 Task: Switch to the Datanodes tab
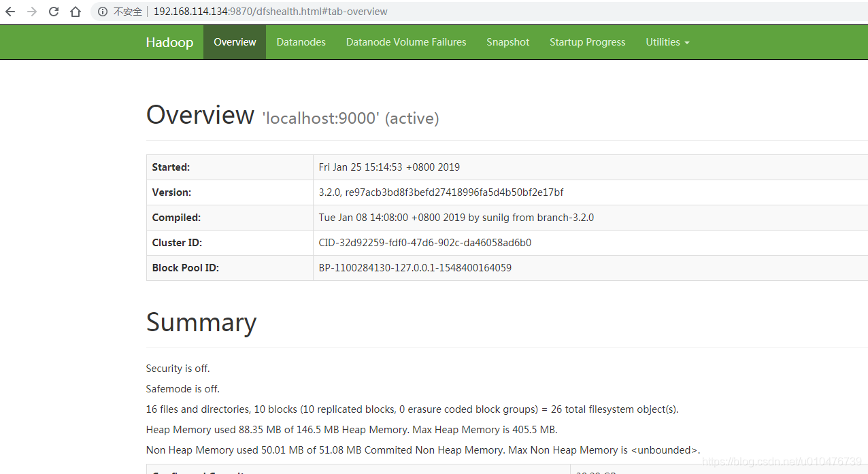[301, 42]
